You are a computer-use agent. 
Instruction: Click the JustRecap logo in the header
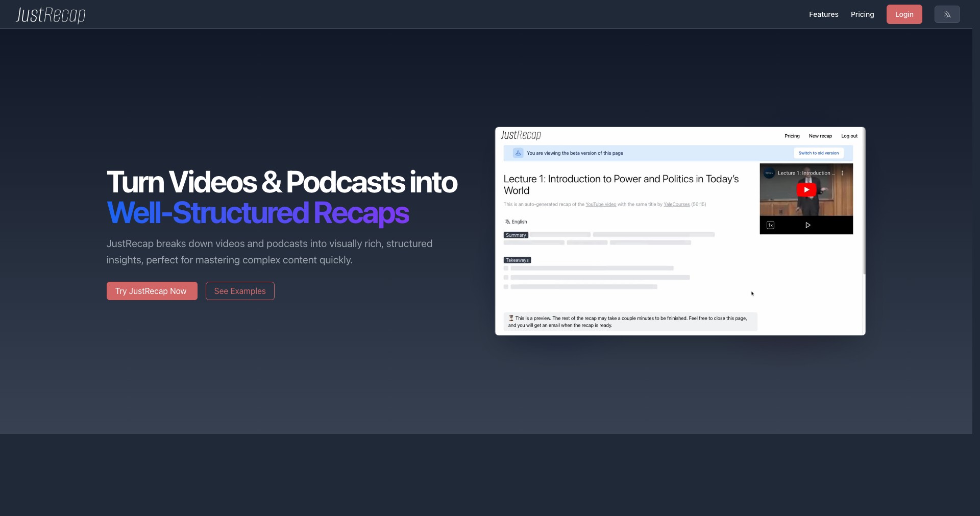pyautogui.click(x=51, y=15)
